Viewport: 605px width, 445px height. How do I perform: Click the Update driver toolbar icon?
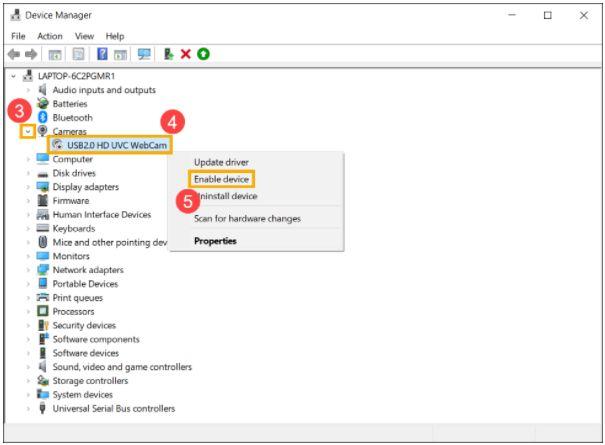tap(169, 54)
